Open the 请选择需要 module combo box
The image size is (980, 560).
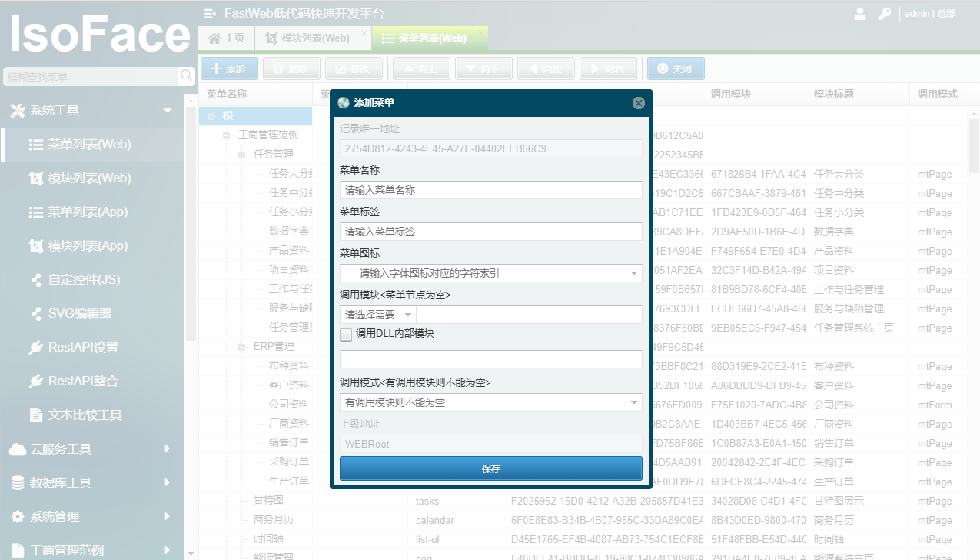(x=377, y=314)
